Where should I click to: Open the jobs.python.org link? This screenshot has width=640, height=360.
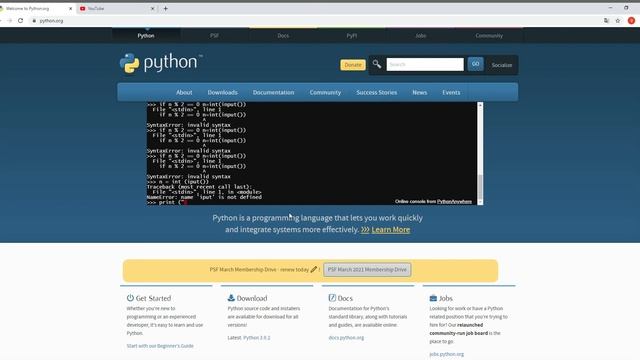(447, 354)
